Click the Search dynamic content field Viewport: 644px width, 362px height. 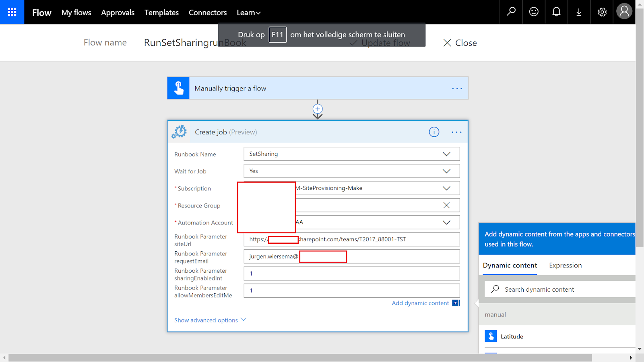pyautogui.click(x=559, y=289)
